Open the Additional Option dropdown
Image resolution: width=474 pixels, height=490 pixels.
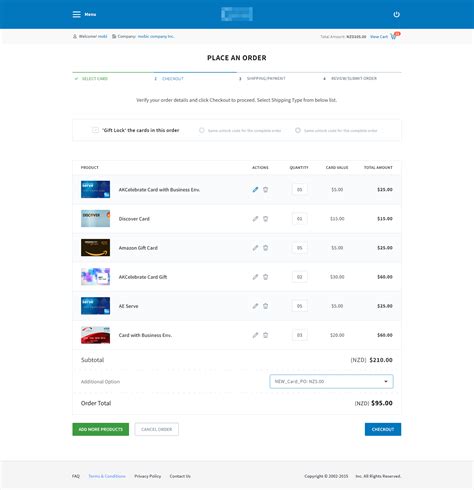tap(331, 381)
